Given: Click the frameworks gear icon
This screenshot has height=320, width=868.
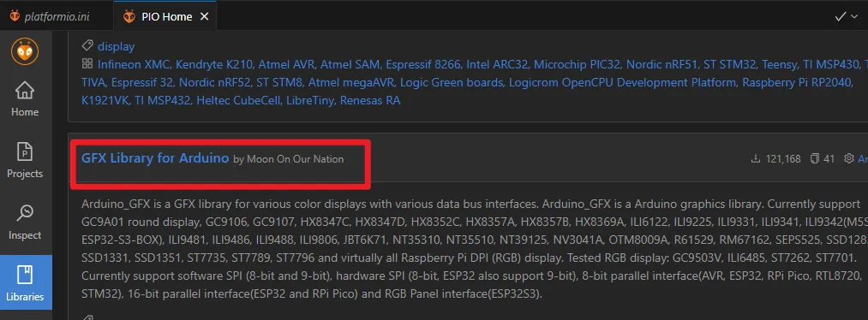Looking at the screenshot, I should (x=848, y=158).
